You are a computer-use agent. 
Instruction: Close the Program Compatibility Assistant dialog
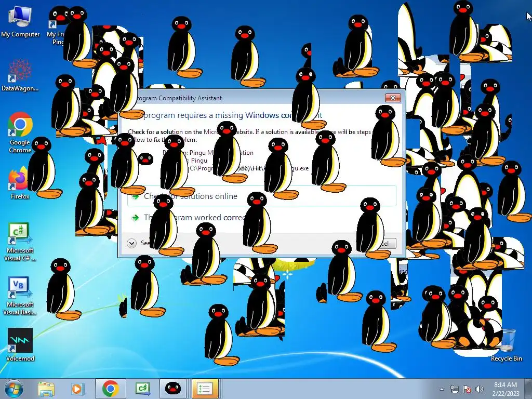click(393, 98)
